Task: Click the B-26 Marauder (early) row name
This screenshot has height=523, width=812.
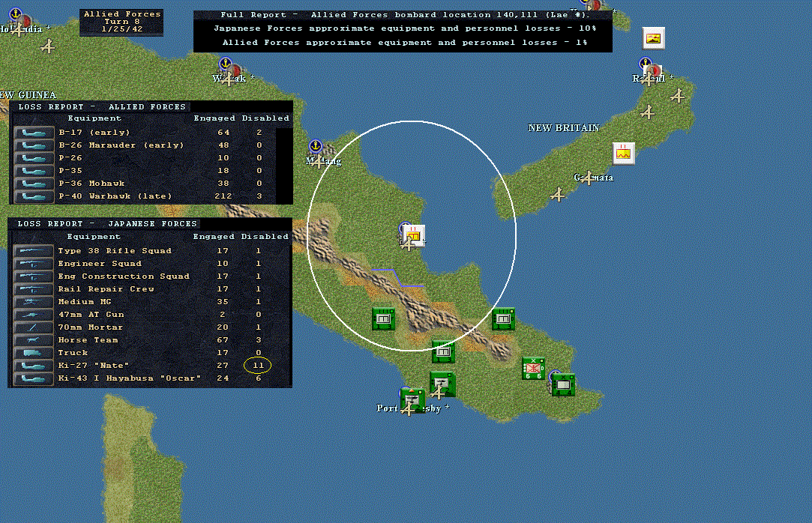Action: pos(121,145)
